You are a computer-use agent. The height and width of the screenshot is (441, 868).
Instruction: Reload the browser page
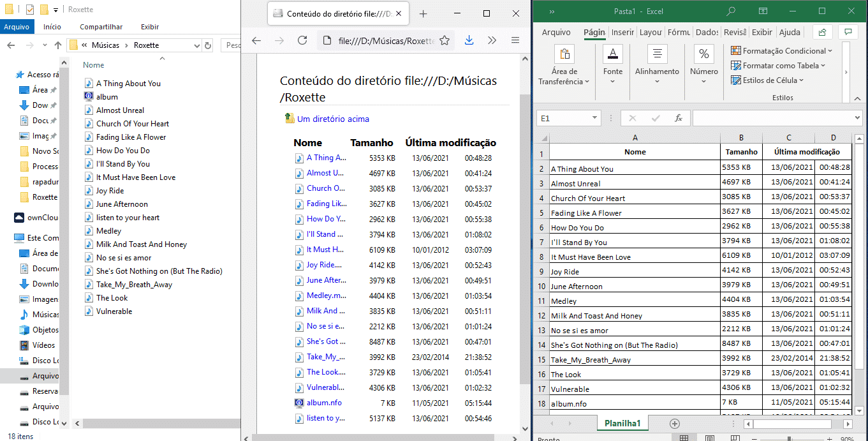[302, 40]
